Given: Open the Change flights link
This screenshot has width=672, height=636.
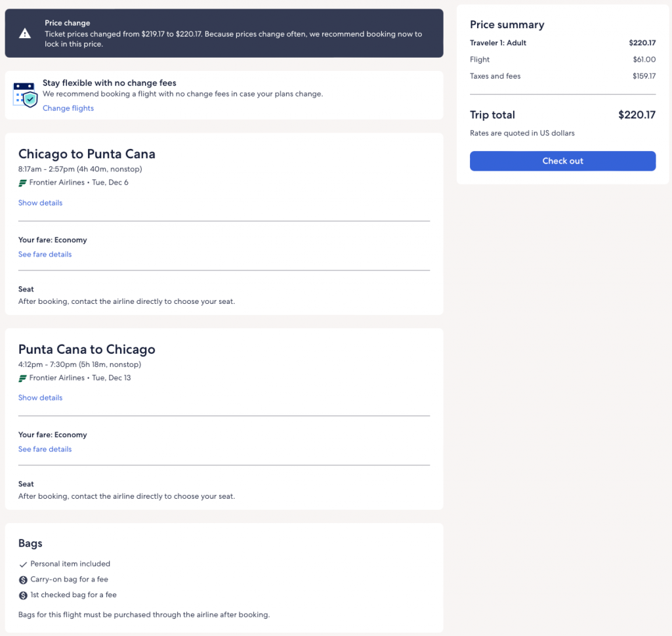Looking at the screenshot, I should point(68,108).
